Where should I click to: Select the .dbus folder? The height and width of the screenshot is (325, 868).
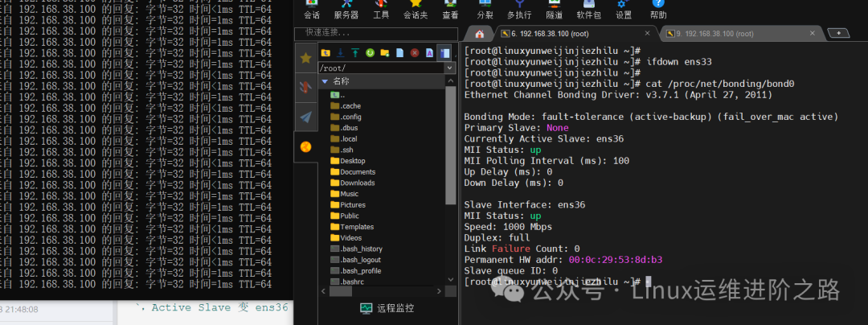click(344, 128)
